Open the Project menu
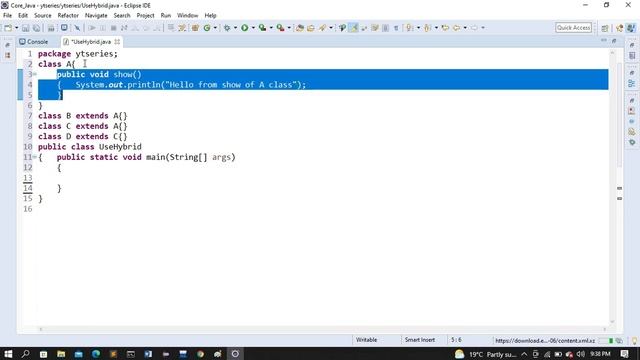The width and height of the screenshot is (640, 360). pos(145,16)
